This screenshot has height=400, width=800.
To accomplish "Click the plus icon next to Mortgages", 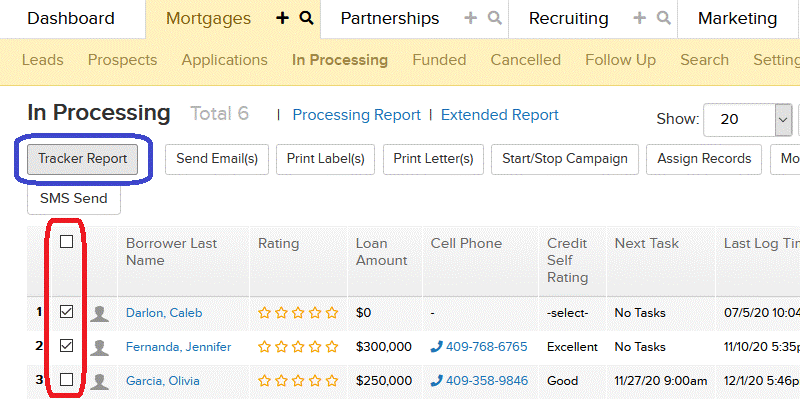I will pos(282,18).
